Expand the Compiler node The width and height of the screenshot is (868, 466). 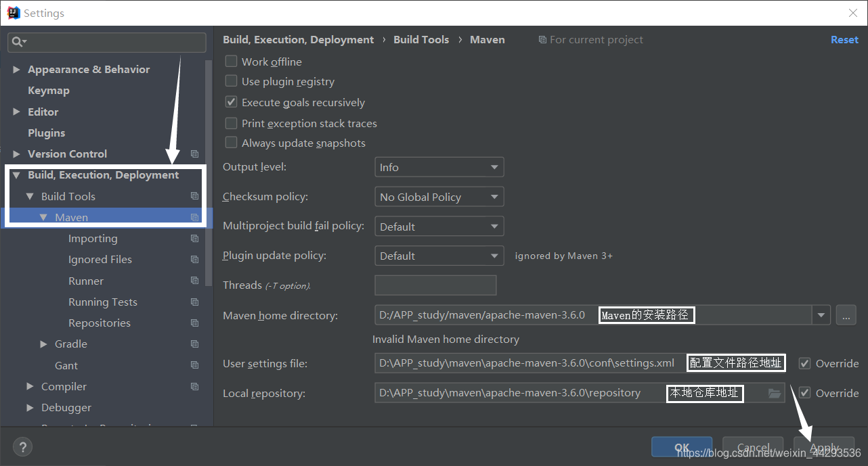tap(30, 387)
